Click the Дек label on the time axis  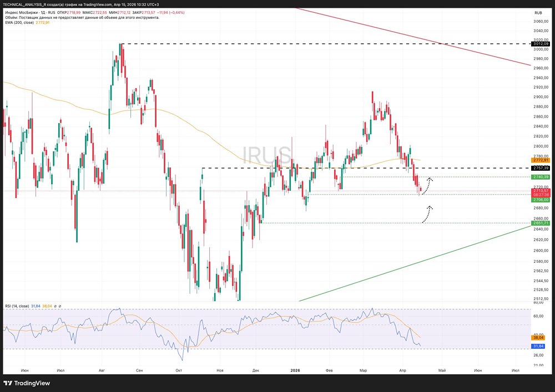[x=256, y=370]
